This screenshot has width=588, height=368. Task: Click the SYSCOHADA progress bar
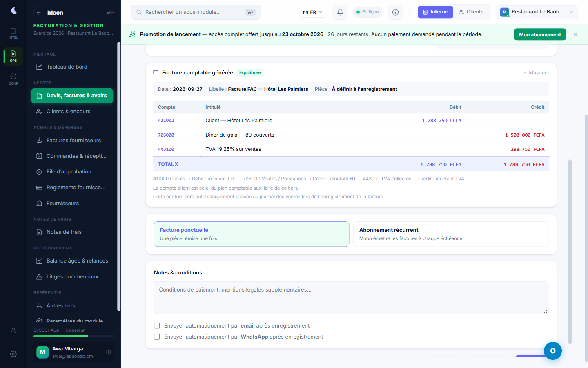point(74,336)
